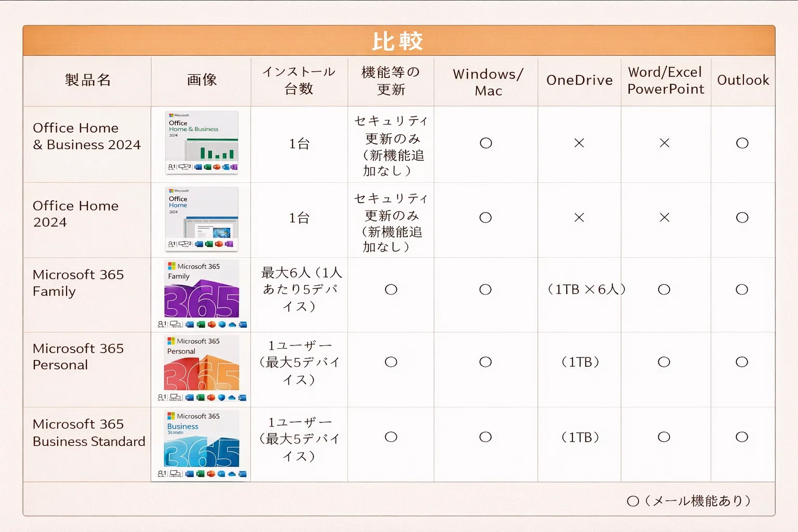Select the 機能等の更新 column header
This screenshot has height=532, width=798.
click(391, 80)
